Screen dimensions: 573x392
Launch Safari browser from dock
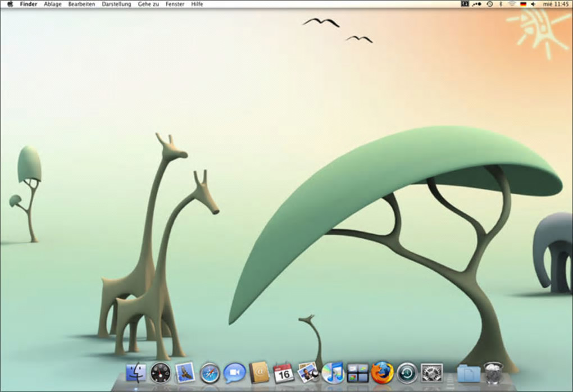click(210, 373)
